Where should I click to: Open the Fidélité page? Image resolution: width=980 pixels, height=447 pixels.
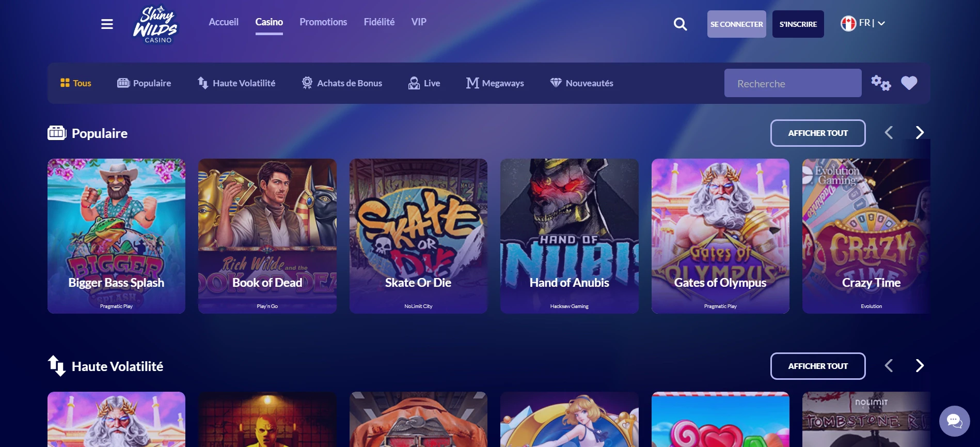379,22
